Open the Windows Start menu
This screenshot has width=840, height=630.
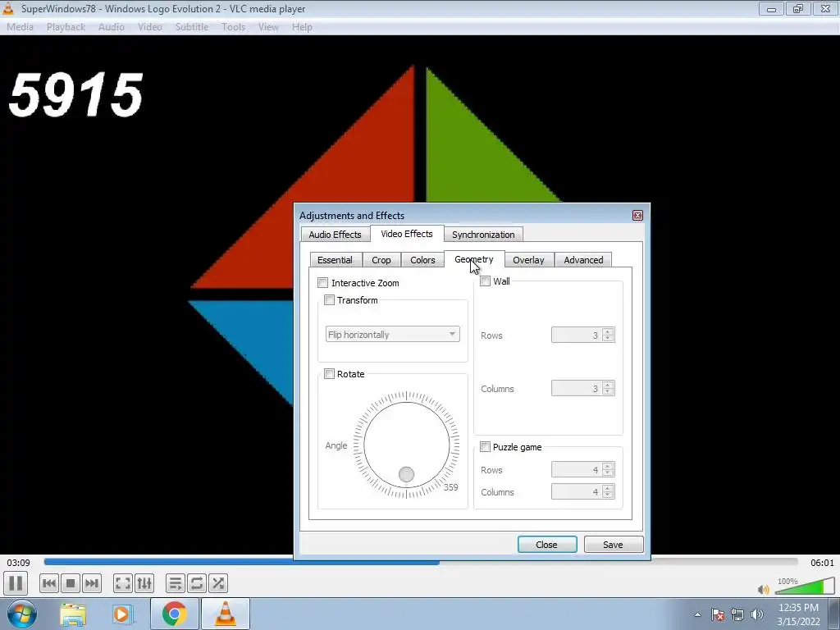click(22, 614)
